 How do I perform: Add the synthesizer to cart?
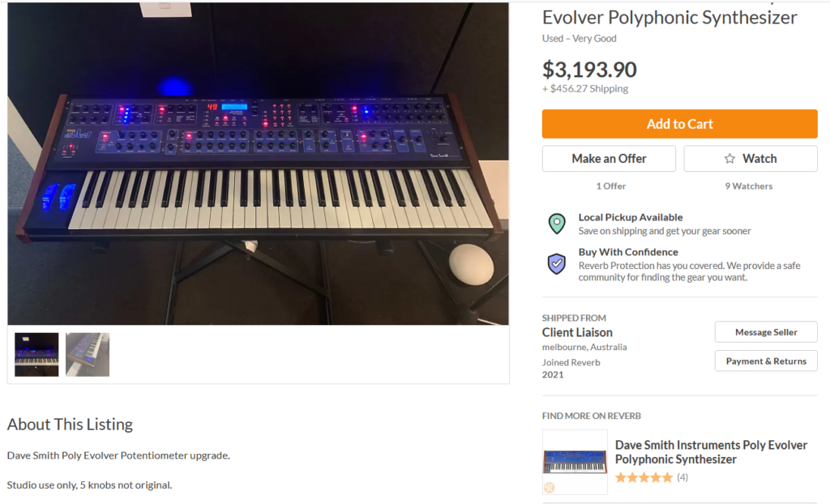coord(680,124)
